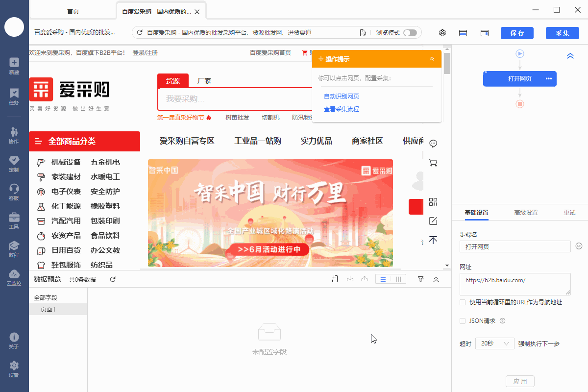This screenshot has width=588, height=392.
Task: Select the 高级设置 tab
Action: [526, 213]
